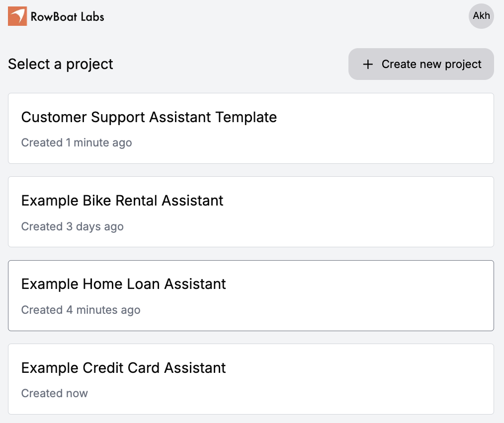This screenshot has width=504, height=423.
Task: Click the Create new project button
Action: (x=420, y=64)
